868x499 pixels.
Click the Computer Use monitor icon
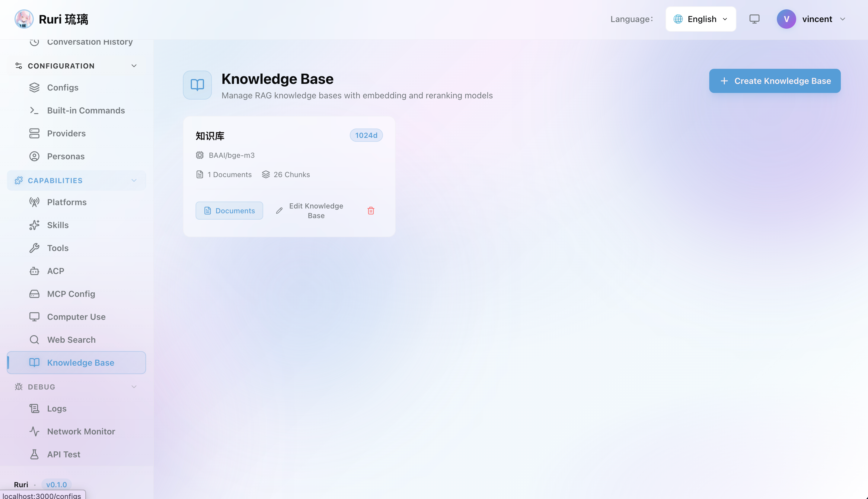coord(34,317)
